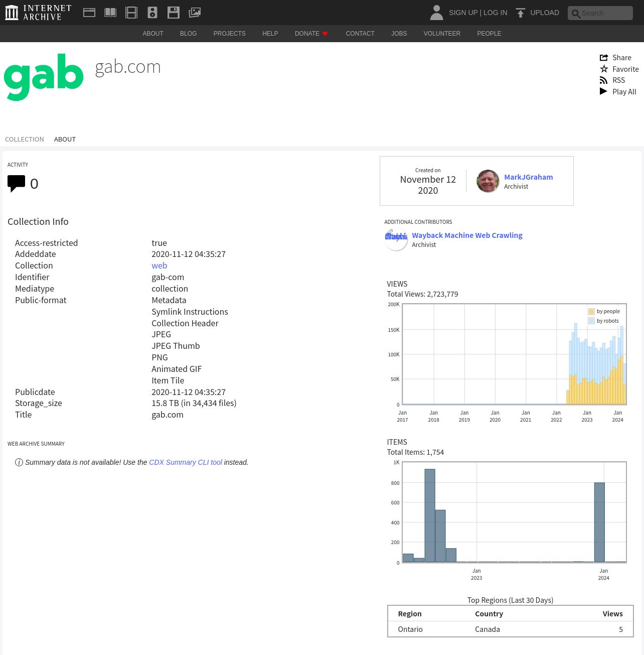The height and width of the screenshot is (655, 644).
Task: Click the Canada country cell
Action: coord(488,629)
